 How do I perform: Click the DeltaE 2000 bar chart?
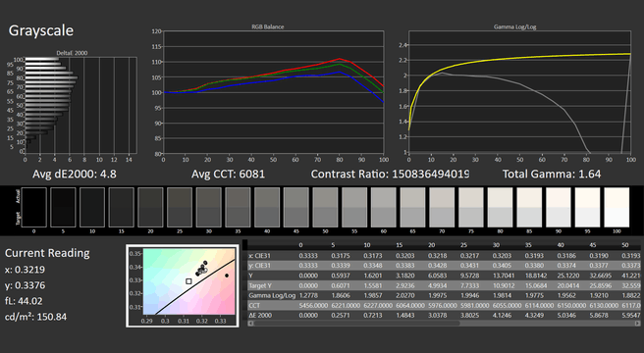coord(80,106)
